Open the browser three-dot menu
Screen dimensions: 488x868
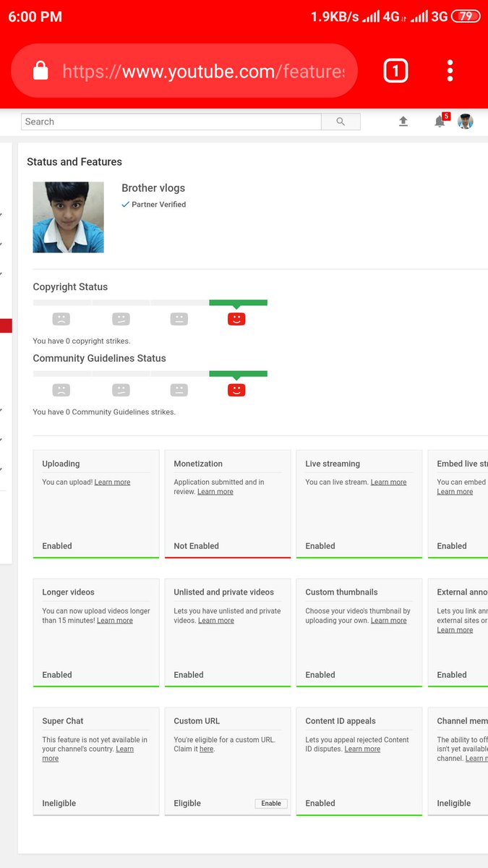click(450, 71)
